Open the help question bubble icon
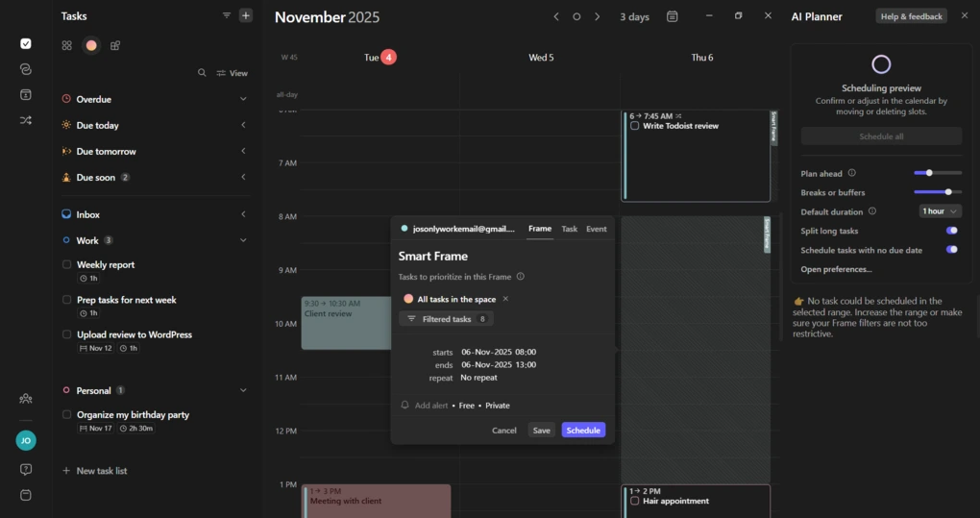 tap(26, 469)
